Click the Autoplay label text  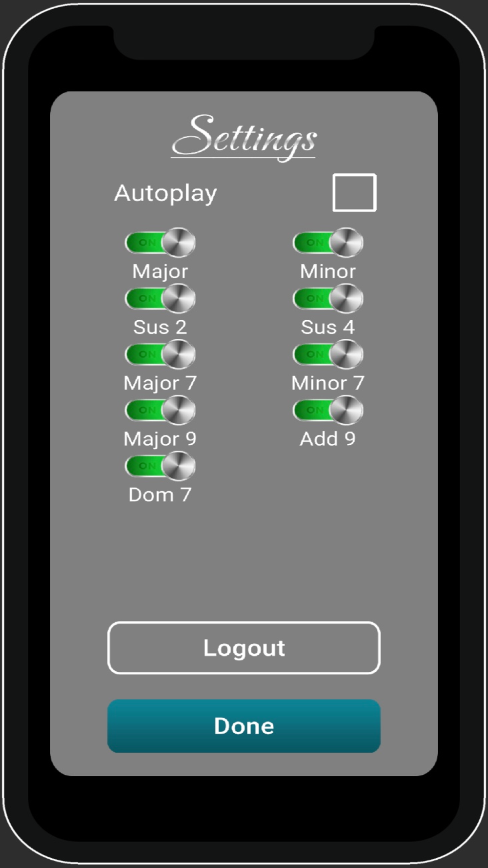165,194
